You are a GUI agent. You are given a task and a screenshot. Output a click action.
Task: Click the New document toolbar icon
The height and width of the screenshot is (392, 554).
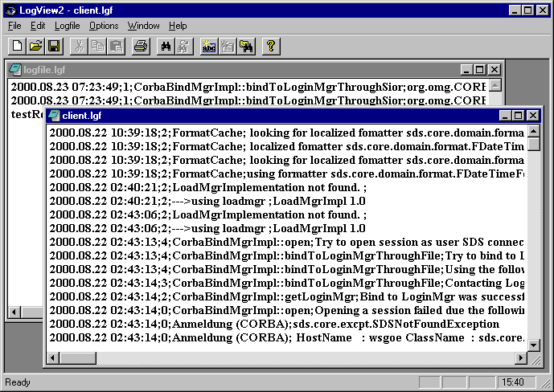(17, 47)
